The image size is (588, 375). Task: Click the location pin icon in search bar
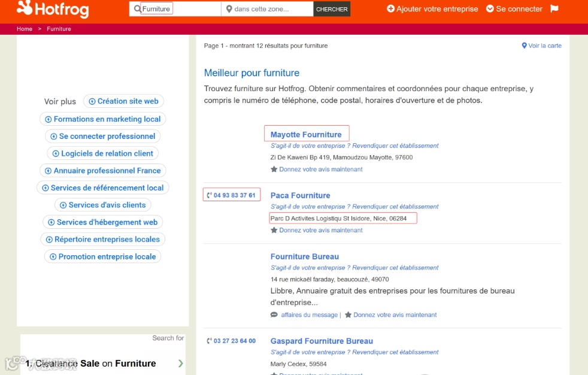tap(229, 9)
